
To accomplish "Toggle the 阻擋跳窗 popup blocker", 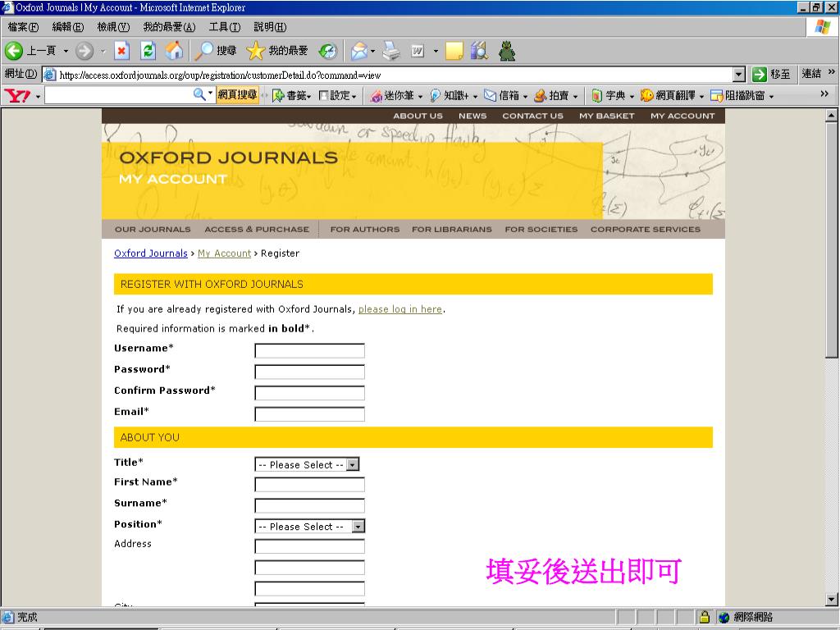I will [742, 95].
